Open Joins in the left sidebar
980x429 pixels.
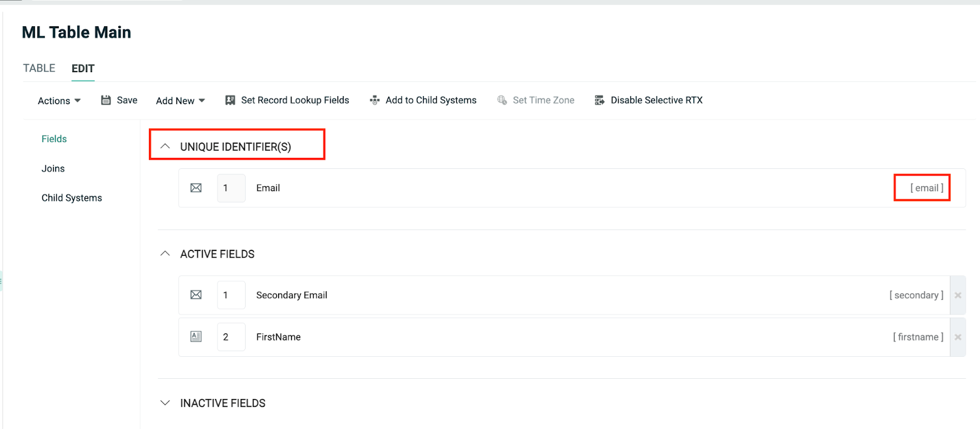[x=53, y=168]
